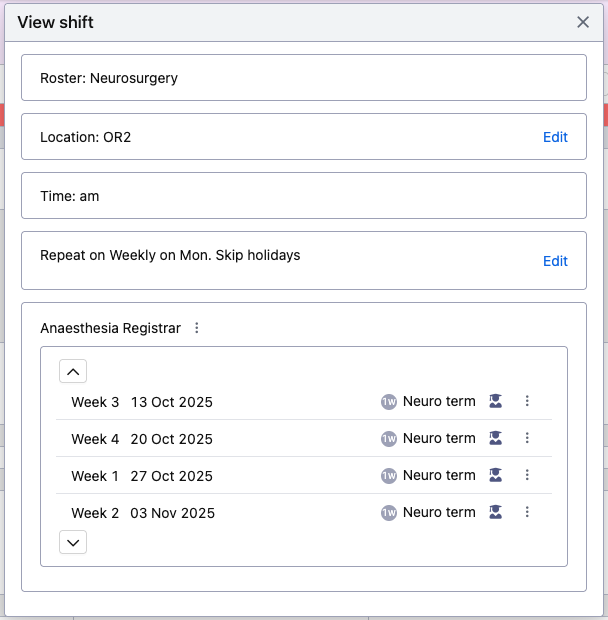This screenshot has width=608, height=620.
Task: Click Neuro term label for 13 Oct 2025
Action: (439, 401)
